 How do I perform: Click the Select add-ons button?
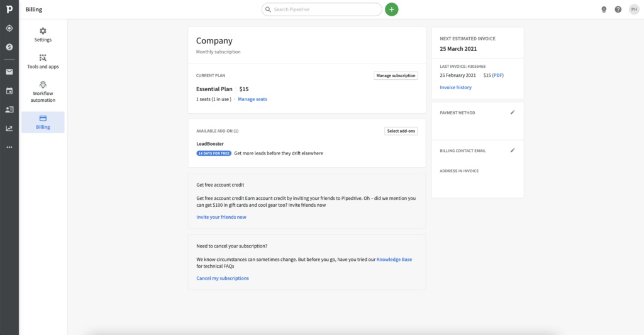(401, 131)
